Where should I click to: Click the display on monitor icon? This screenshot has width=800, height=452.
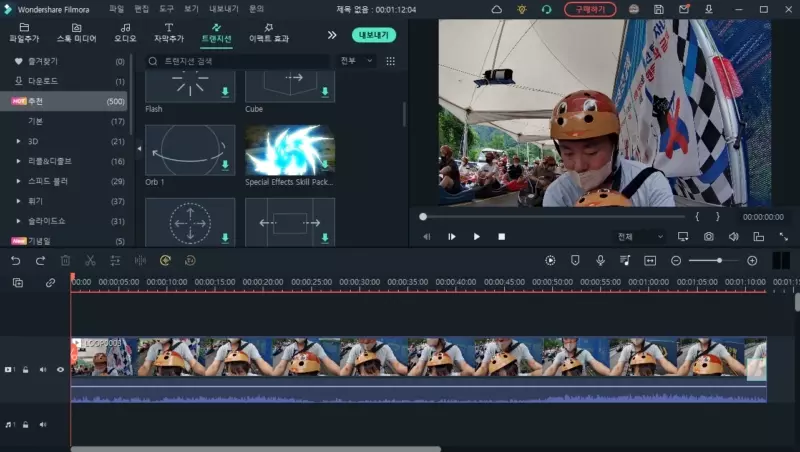[x=683, y=237]
